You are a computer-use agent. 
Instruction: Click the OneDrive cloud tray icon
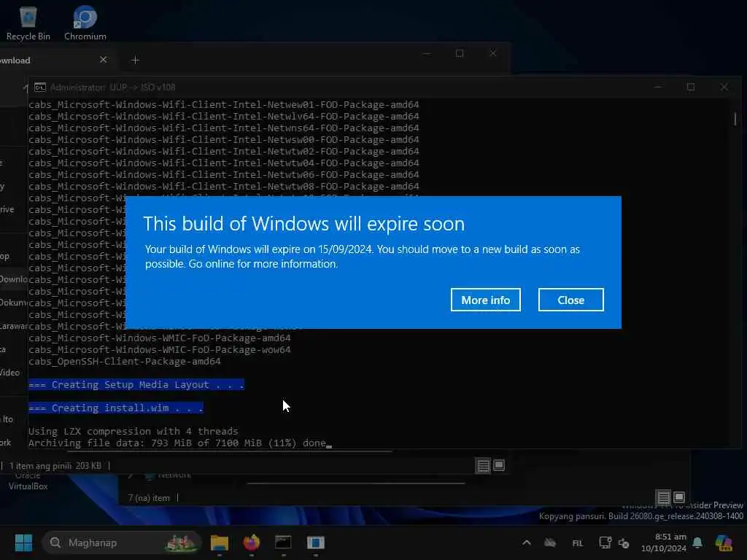pos(550,542)
